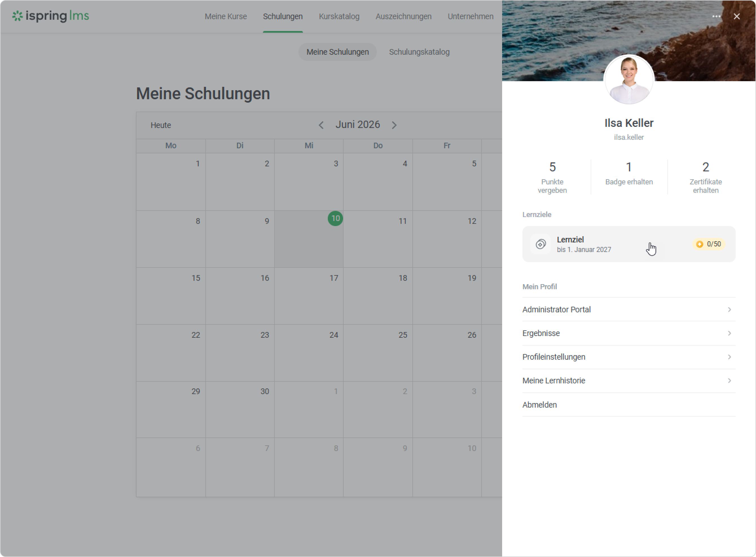Expand the Profileinstellungen chevron
Viewport: 756px width, 557px height.
point(729,357)
